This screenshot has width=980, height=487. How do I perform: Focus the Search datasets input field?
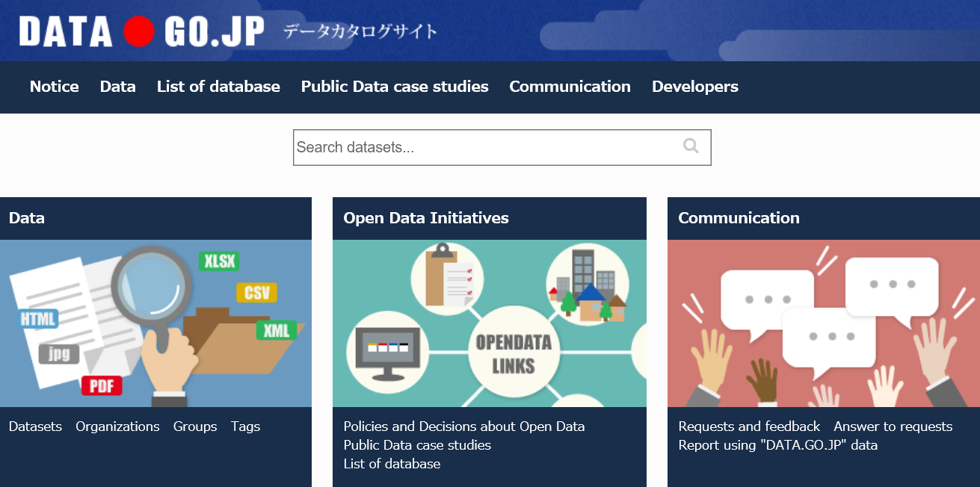[x=502, y=147]
